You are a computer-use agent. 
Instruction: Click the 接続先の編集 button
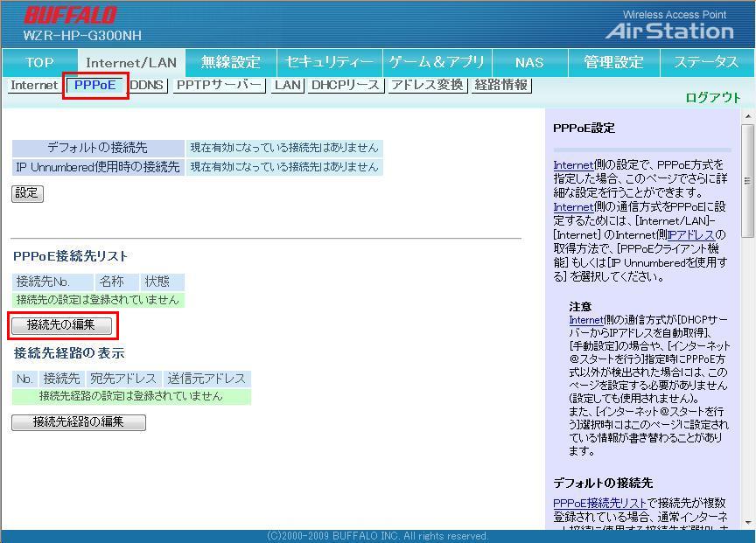click(x=61, y=325)
